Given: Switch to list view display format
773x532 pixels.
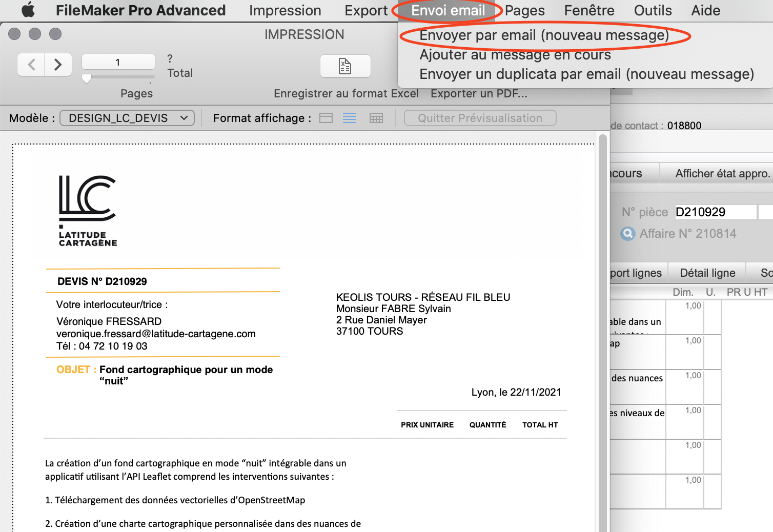Looking at the screenshot, I should [x=350, y=118].
